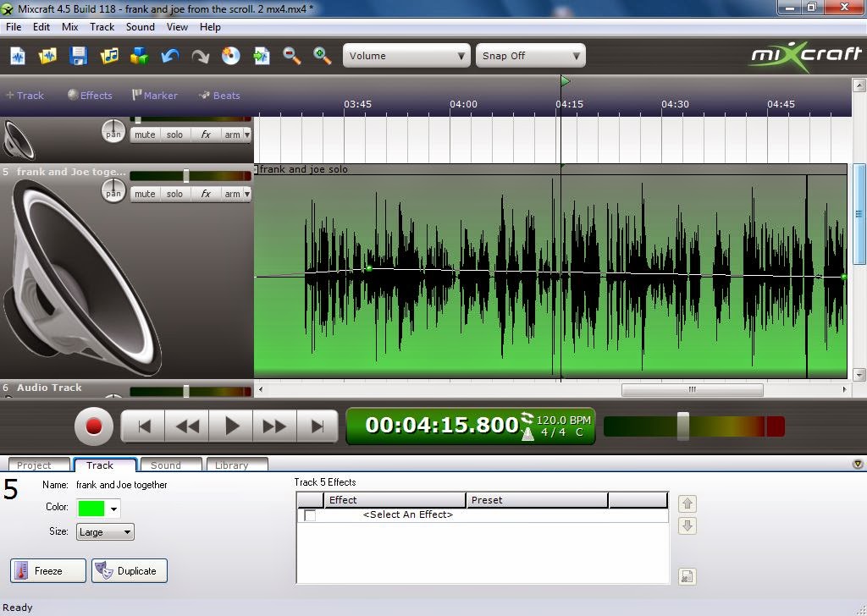Click the master volume slider handle
The image size is (867, 616).
[x=683, y=426]
